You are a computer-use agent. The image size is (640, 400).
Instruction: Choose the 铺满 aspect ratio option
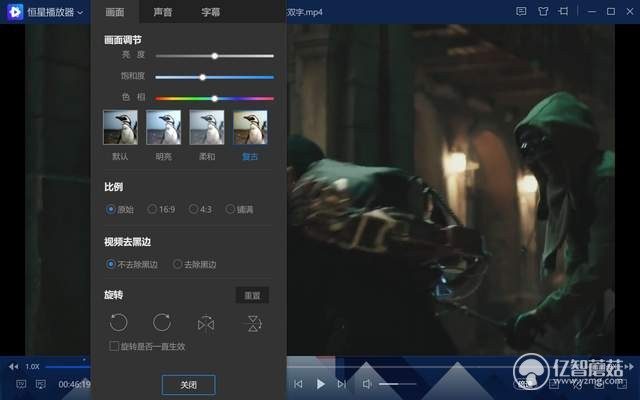click(240, 209)
